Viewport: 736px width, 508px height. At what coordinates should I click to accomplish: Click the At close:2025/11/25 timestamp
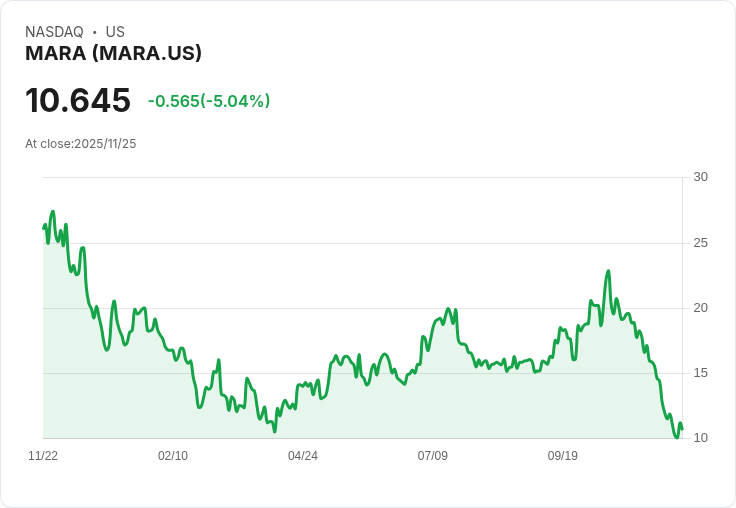81,144
